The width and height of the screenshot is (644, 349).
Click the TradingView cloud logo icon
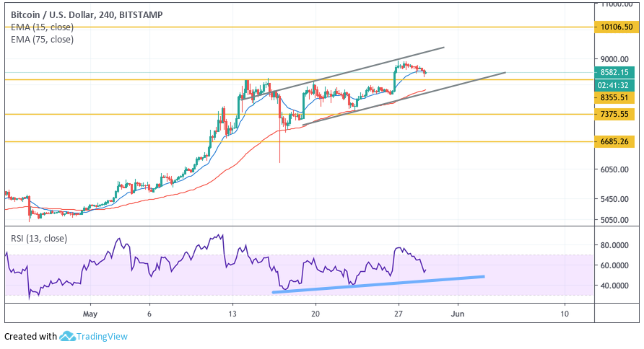(68, 336)
